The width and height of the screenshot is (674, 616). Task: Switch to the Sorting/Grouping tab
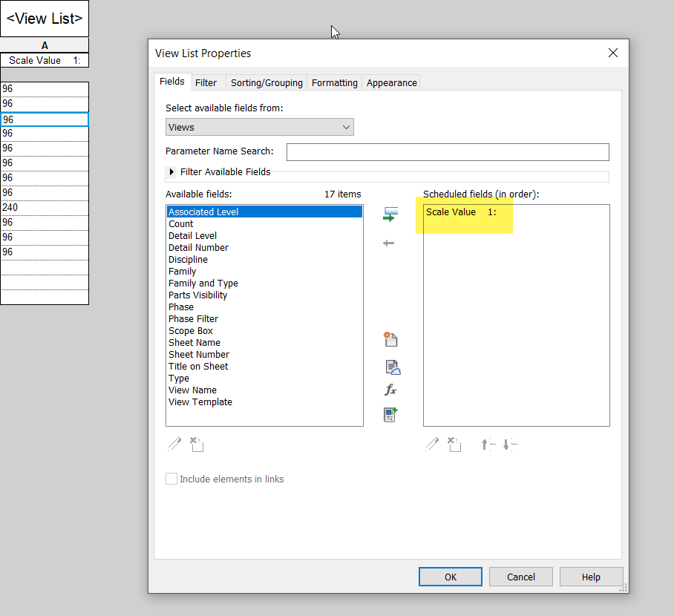tap(266, 82)
